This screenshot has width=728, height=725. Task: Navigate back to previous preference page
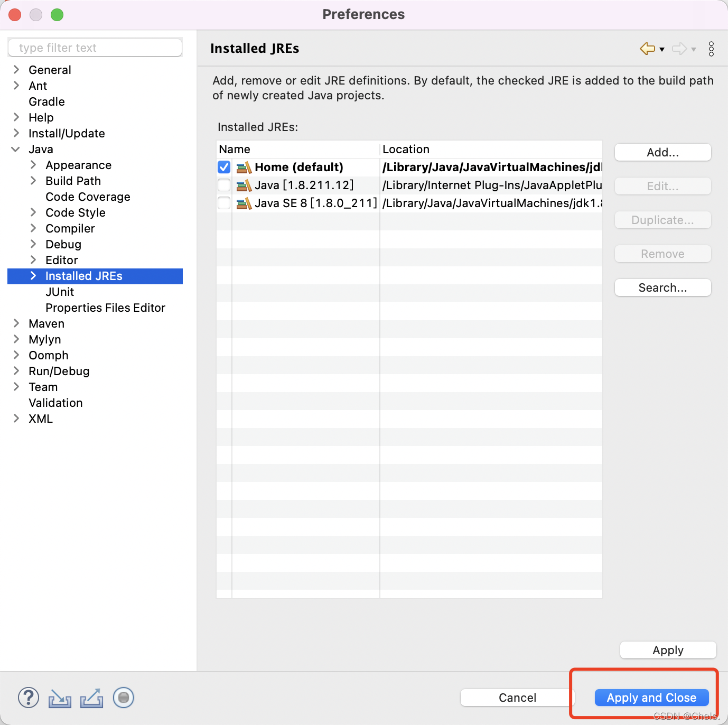(647, 49)
